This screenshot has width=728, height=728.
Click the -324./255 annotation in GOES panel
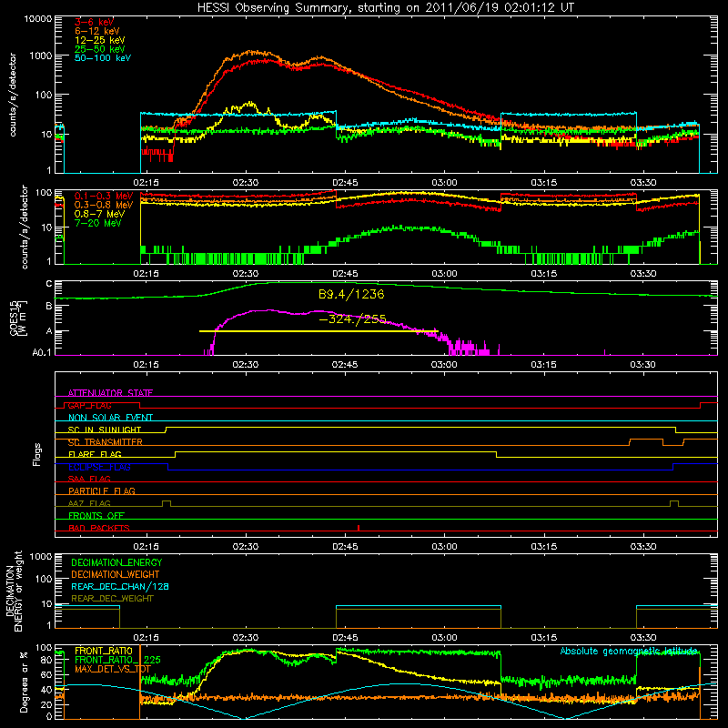pos(353,319)
